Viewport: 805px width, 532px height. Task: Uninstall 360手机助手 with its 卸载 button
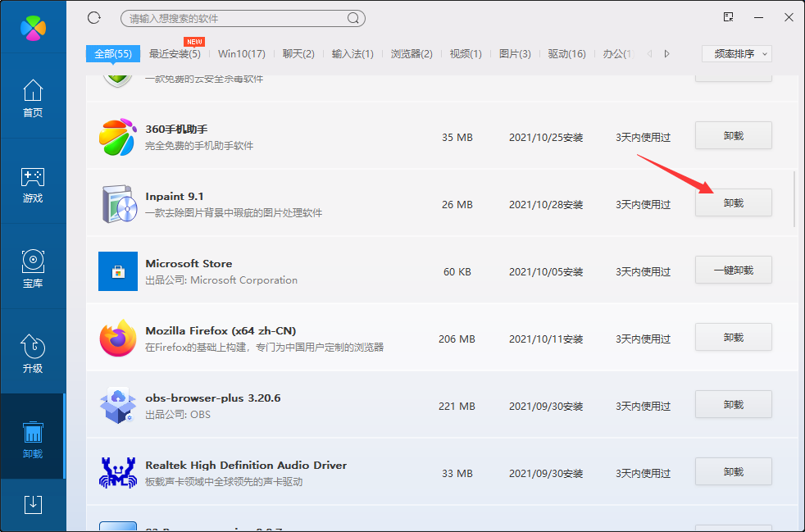click(734, 135)
